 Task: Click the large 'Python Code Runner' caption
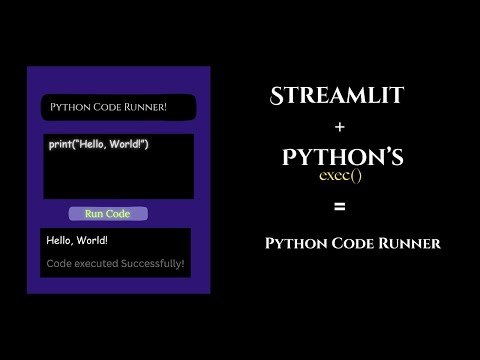353,243
